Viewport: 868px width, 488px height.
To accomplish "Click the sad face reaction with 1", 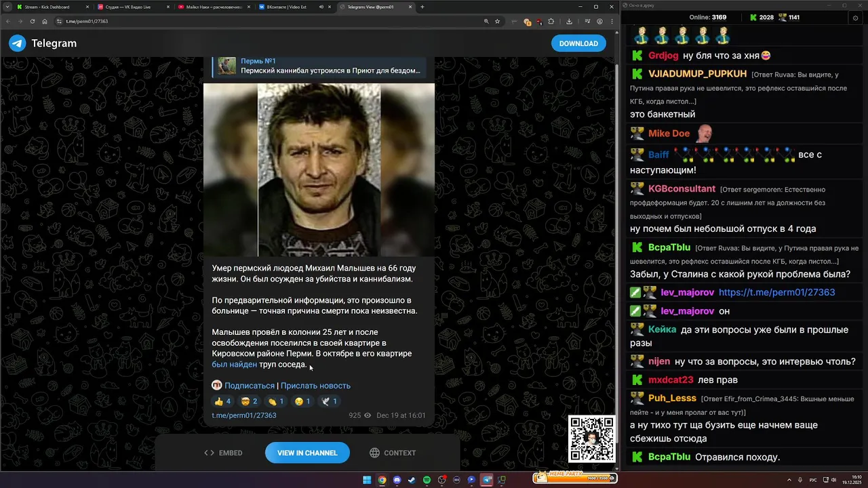I will coord(302,401).
